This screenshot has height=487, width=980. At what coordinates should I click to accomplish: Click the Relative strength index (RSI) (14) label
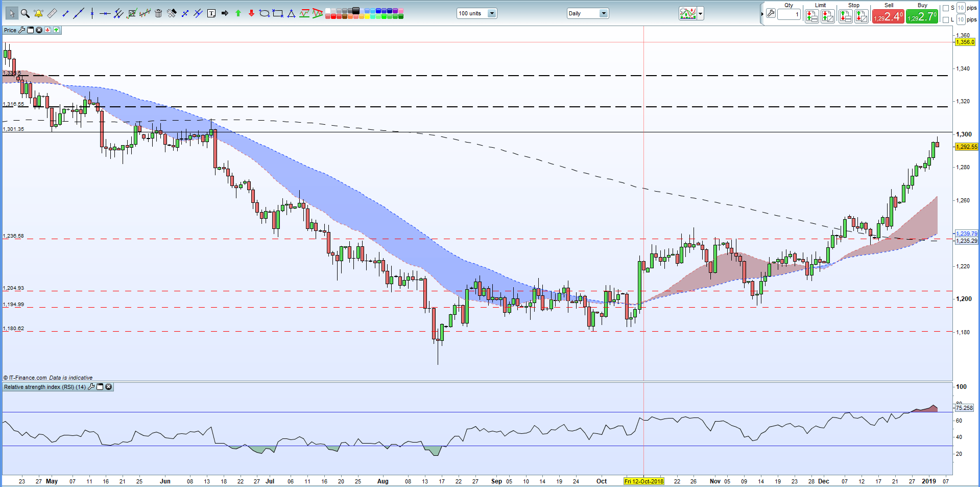pyautogui.click(x=45, y=387)
